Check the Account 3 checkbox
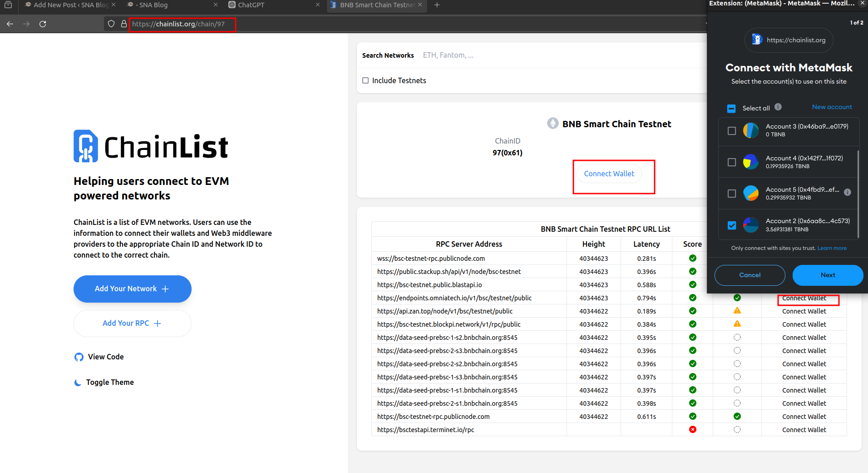This screenshot has height=473, width=868. click(x=731, y=130)
